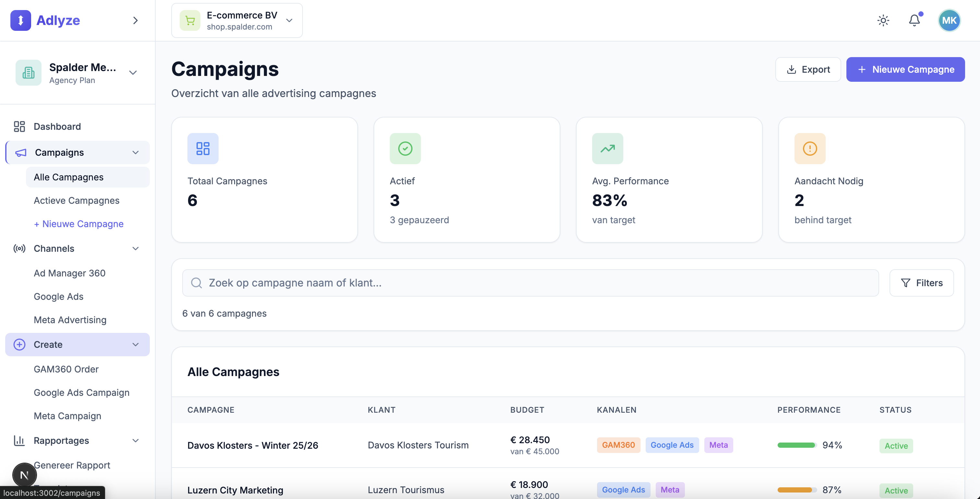This screenshot has width=980, height=499.
Task: Open Dashboard in the sidebar
Action: [57, 126]
